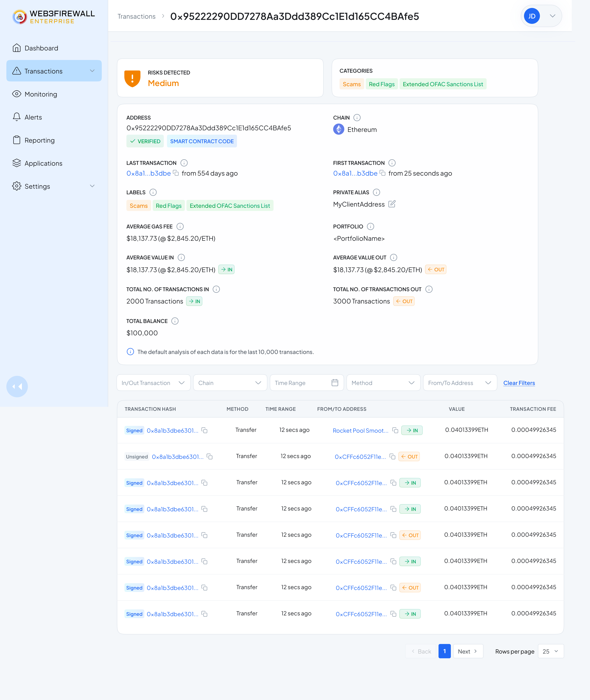Click the Verified badge

tap(145, 141)
